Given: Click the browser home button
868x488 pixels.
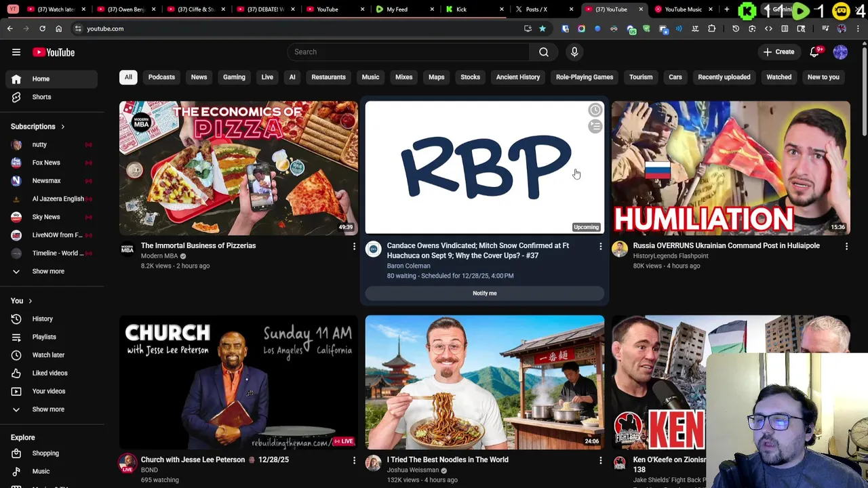Looking at the screenshot, I should pos(58,28).
